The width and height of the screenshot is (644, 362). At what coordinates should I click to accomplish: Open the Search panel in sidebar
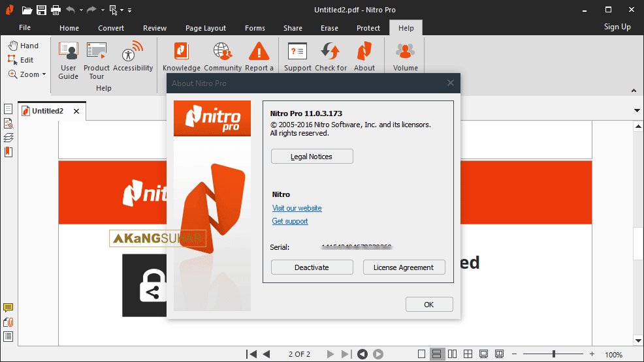tap(8, 123)
